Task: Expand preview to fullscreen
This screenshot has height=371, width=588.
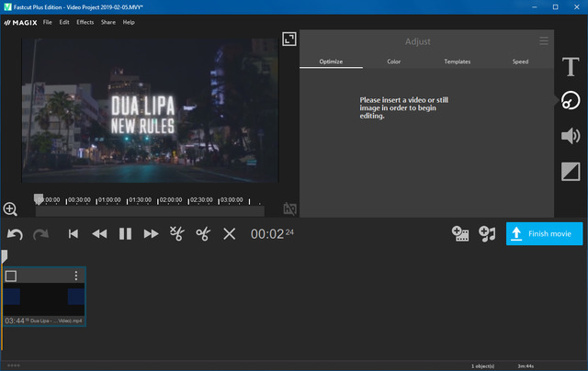Action: click(x=288, y=39)
